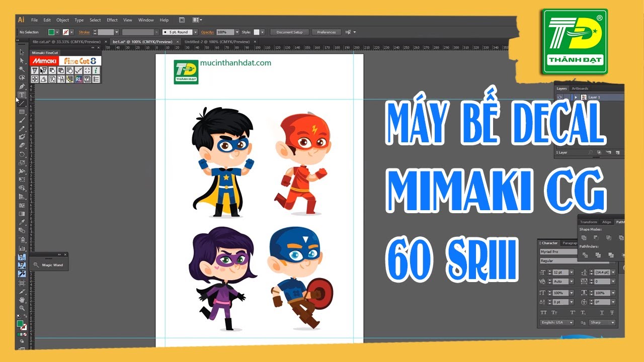Toggle All Caps TT button in Character panel
The image size is (644, 362).
(x=543, y=312)
